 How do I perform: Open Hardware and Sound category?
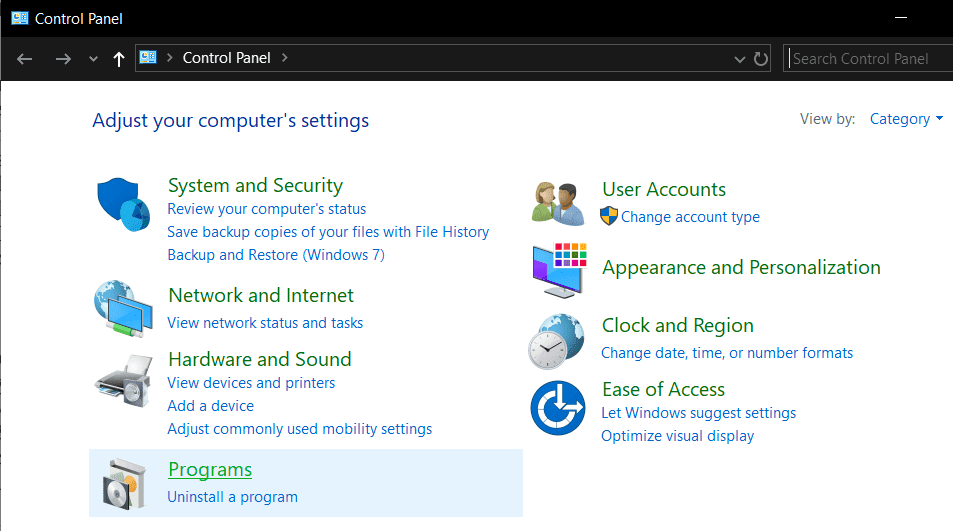tap(260, 360)
